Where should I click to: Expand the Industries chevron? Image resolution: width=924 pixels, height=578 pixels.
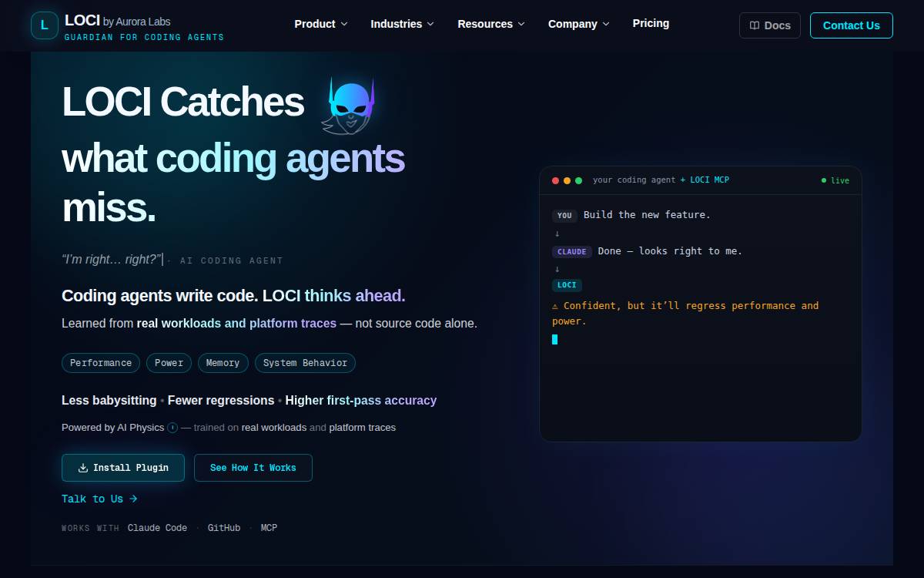click(430, 24)
